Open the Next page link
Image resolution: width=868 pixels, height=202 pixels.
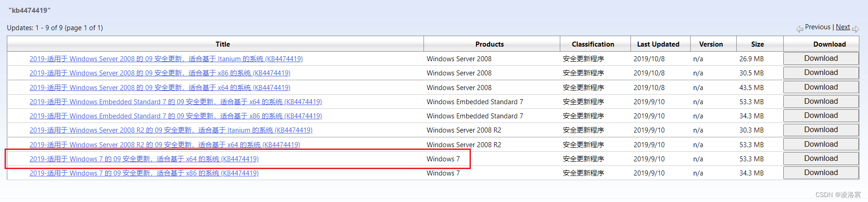pos(842,27)
